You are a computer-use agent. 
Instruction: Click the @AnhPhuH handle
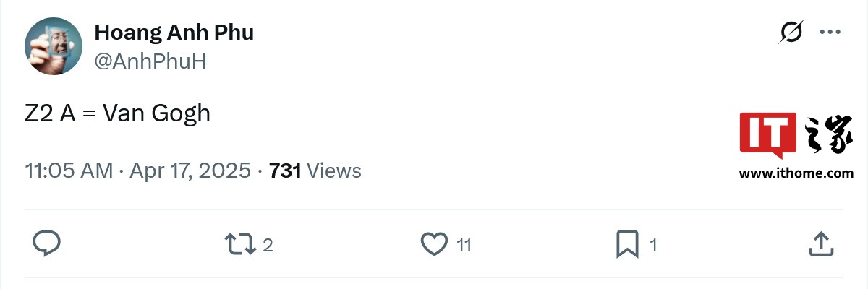[150, 61]
